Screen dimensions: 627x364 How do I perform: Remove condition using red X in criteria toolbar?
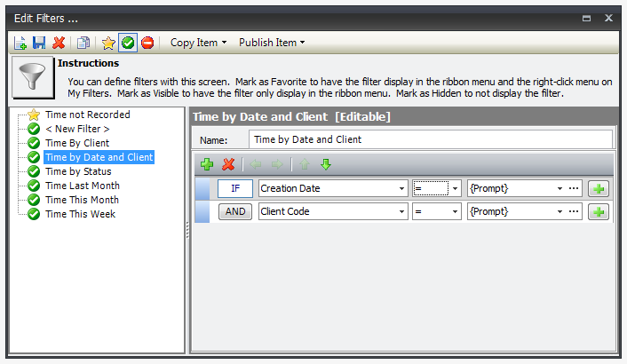click(228, 164)
